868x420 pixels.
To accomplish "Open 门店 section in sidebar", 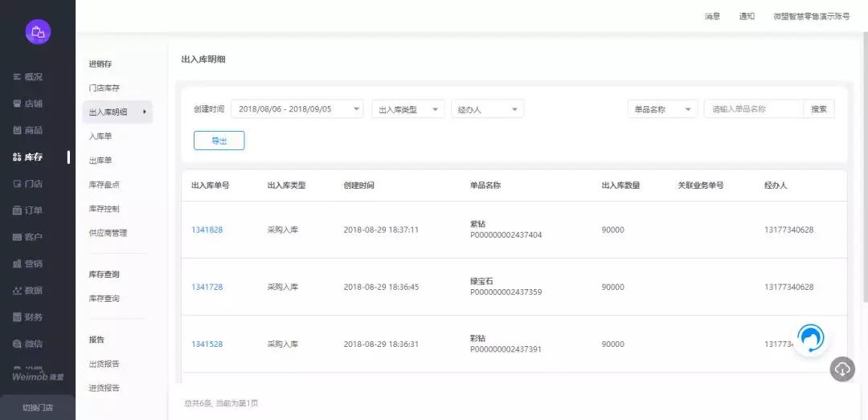I will pos(27,184).
